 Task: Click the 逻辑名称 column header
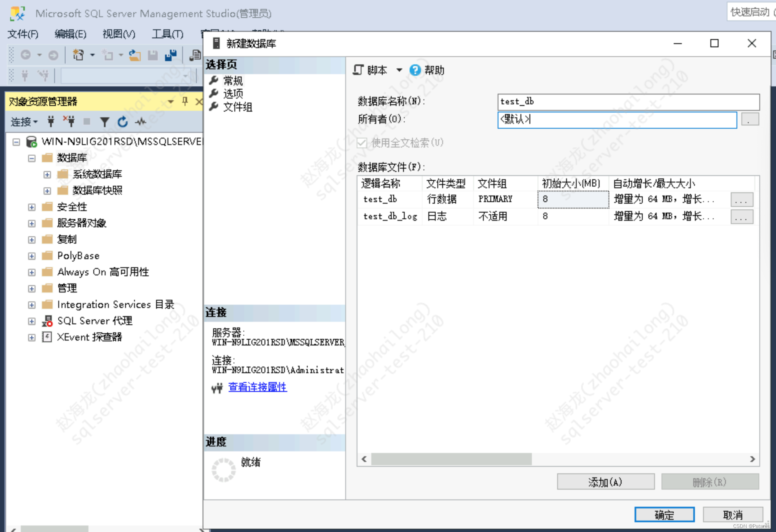pyautogui.click(x=390, y=183)
